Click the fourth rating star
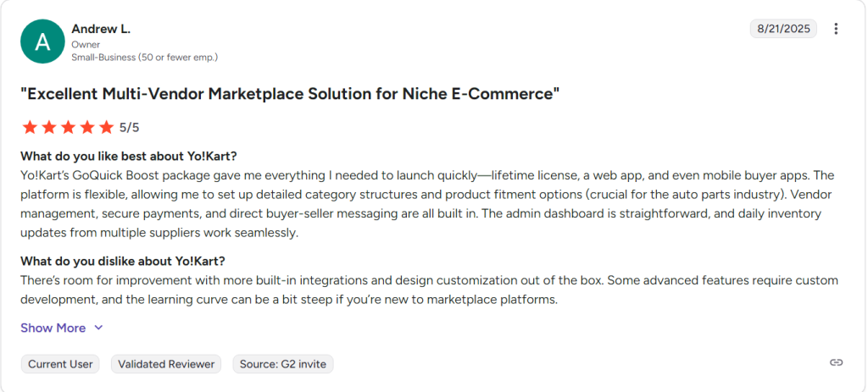Image resolution: width=868 pixels, height=392 pixels. click(86, 127)
